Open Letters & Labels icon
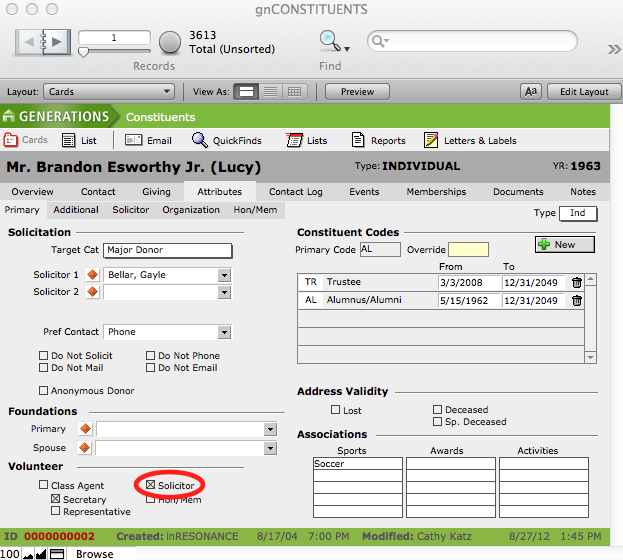This screenshot has height=560, width=623. coord(431,141)
